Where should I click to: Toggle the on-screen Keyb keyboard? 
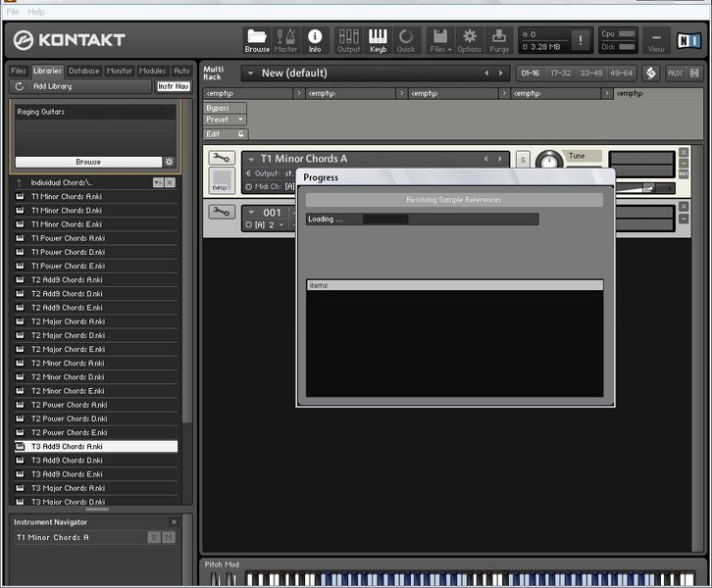[x=378, y=39]
